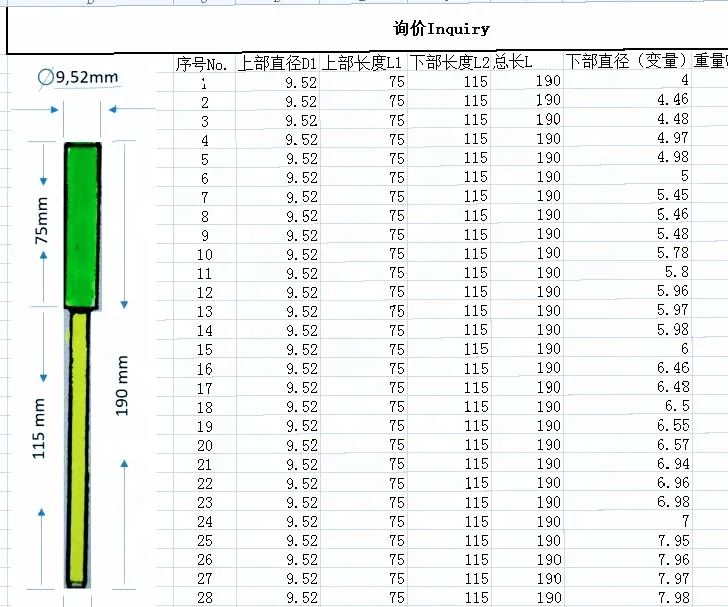Click the serial number 28 cell

pyautogui.click(x=205, y=598)
